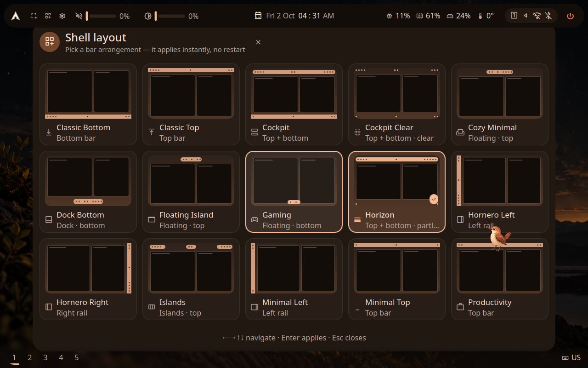Apply the Cozy Minimal layout
The width and height of the screenshot is (588, 368).
click(500, 104)
